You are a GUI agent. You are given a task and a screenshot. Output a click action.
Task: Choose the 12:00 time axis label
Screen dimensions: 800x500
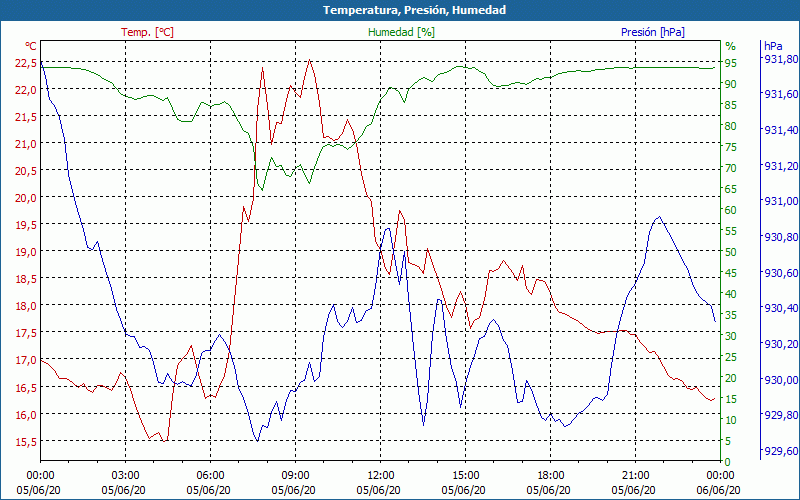[x=381, y=476]
